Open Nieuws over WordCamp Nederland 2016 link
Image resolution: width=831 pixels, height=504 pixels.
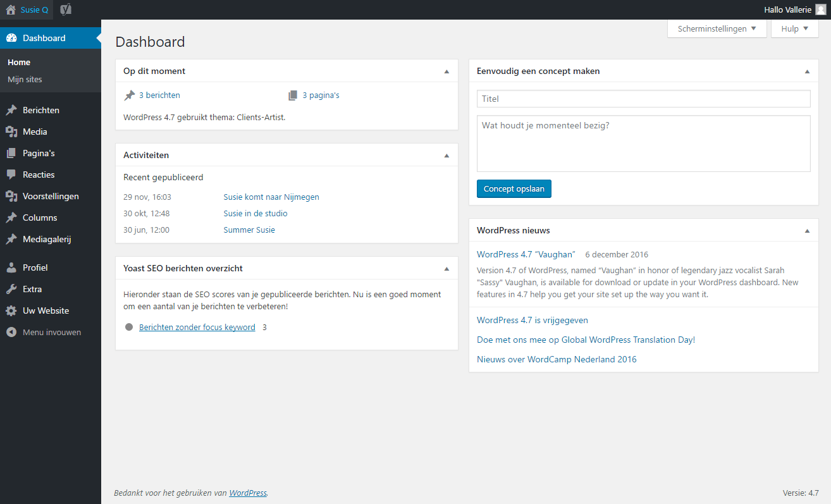(x=557, y=360)
